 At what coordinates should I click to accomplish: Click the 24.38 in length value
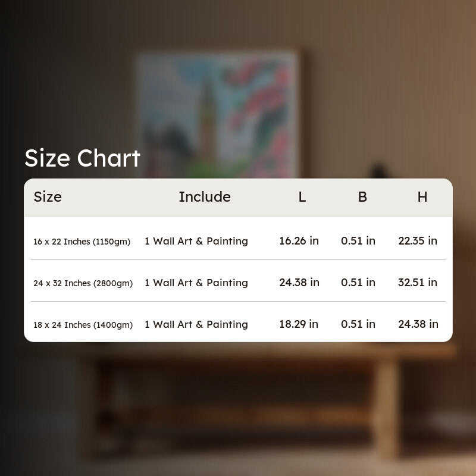pos(299,282)
